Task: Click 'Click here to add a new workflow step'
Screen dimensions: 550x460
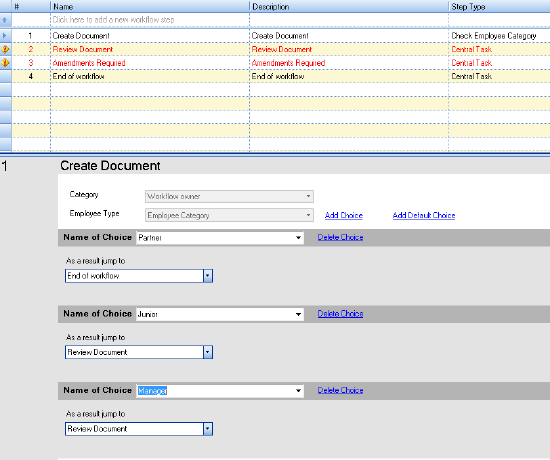Action: tap(113, 20)
